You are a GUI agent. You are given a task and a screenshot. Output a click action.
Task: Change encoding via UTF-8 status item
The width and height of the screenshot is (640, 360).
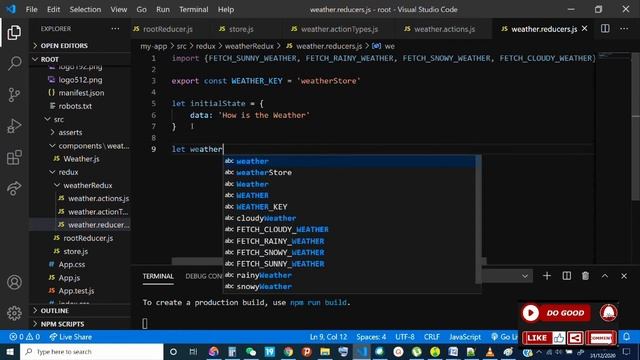point(404,337)
